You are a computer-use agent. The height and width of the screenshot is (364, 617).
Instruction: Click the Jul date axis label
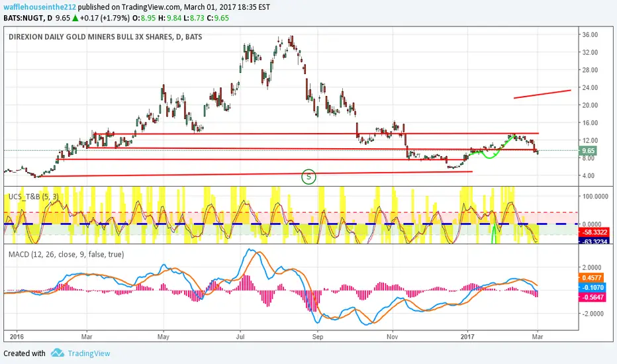click(x=240, y=336)
